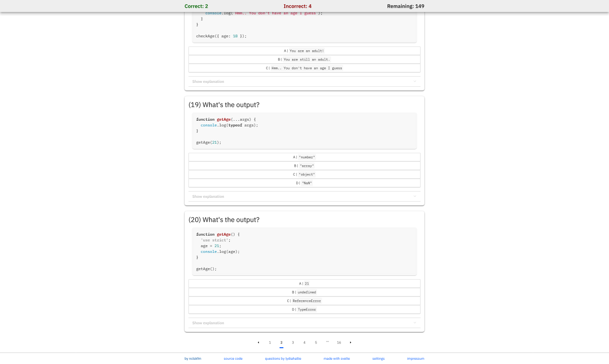Select answer A "21" in question 20
The image size is (609, 364).
304,283
